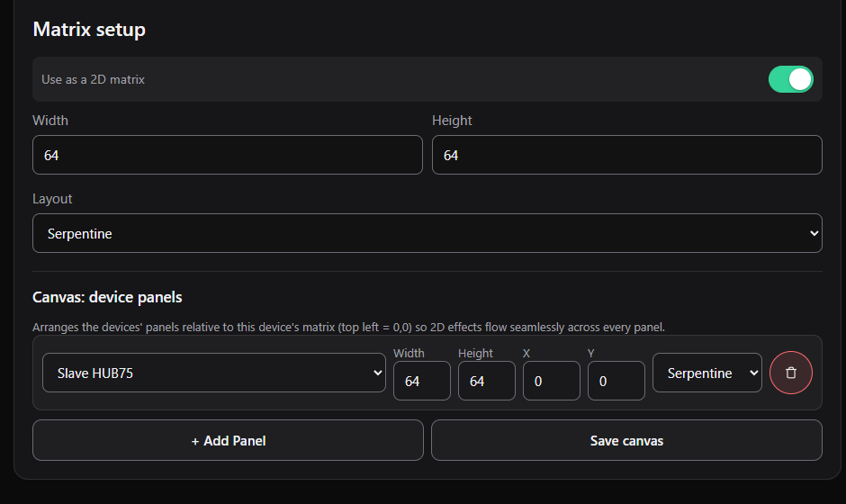Delete the Slave HUB75 panel with trash icon
846x504 pixels.
[790, 373]
